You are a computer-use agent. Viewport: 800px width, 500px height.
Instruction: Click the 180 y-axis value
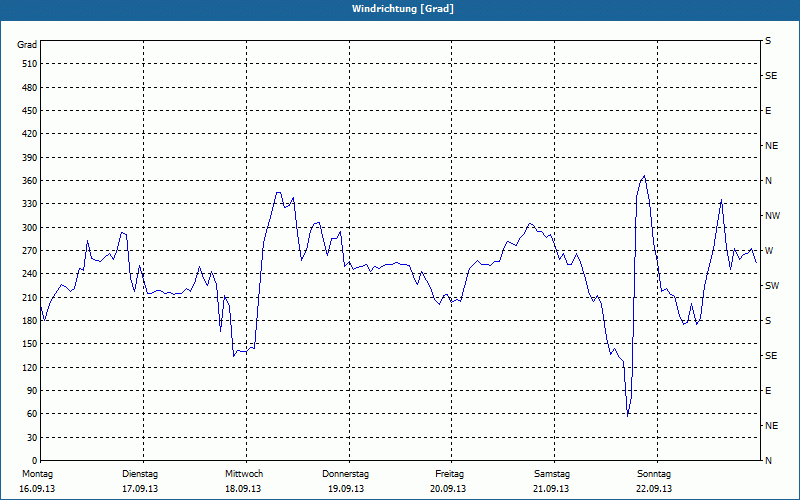coord(30,321)
